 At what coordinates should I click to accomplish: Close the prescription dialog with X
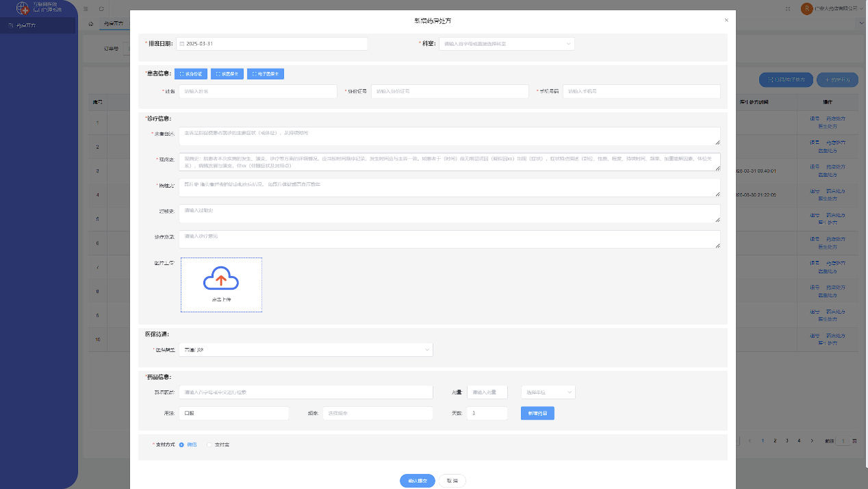(726, 20)
